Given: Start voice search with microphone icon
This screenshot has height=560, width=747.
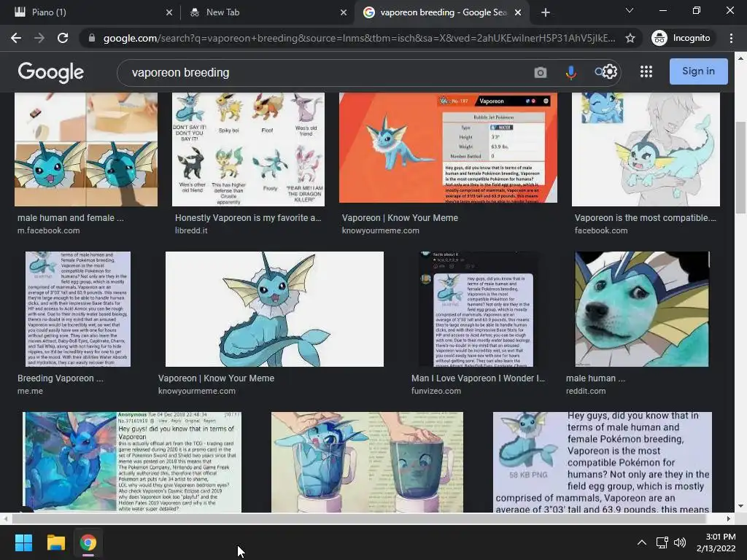Looking at the screenshot, I should (570, 72).
